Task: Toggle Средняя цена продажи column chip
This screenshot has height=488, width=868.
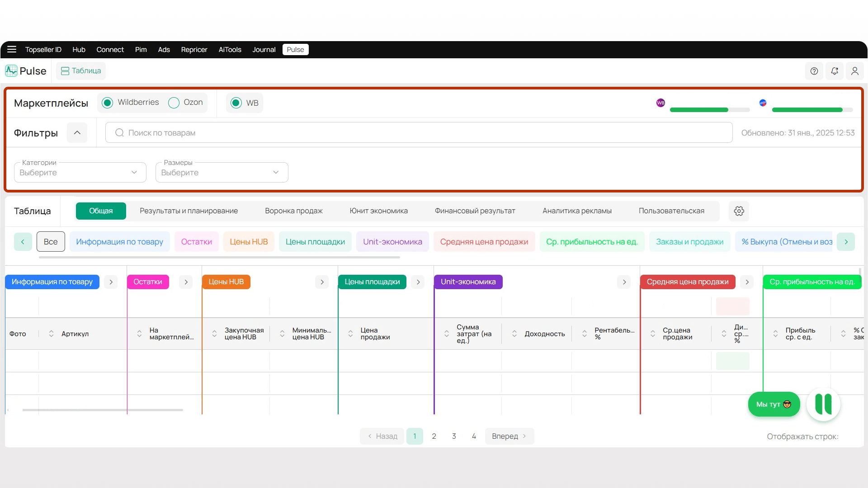Action: tap(484, 242)
